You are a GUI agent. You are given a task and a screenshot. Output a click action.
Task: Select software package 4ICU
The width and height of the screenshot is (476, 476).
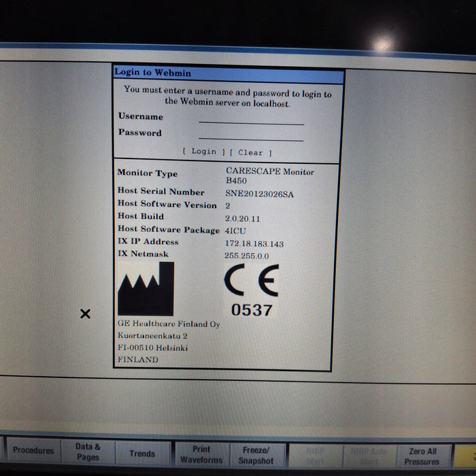point(235,231)
